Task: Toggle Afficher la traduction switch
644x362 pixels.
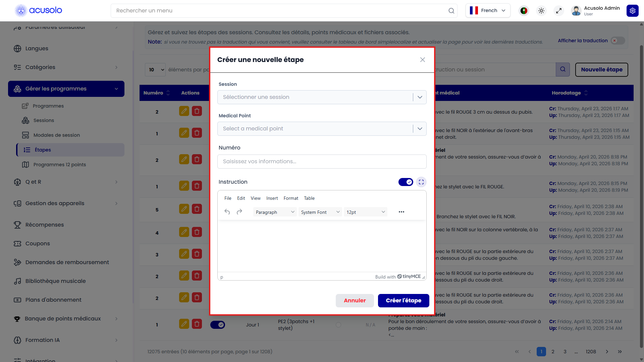Action: click(618, 41)
